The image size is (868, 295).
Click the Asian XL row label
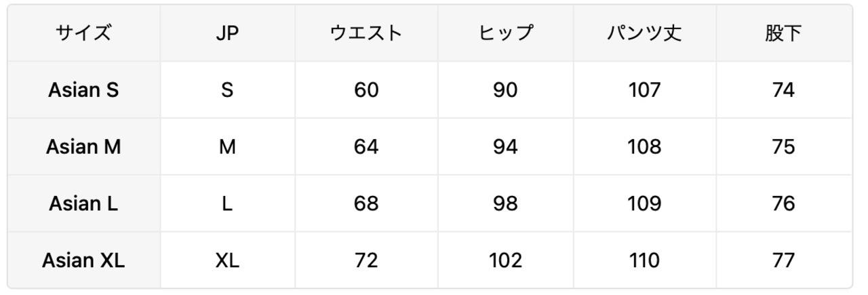click(83, 260)
